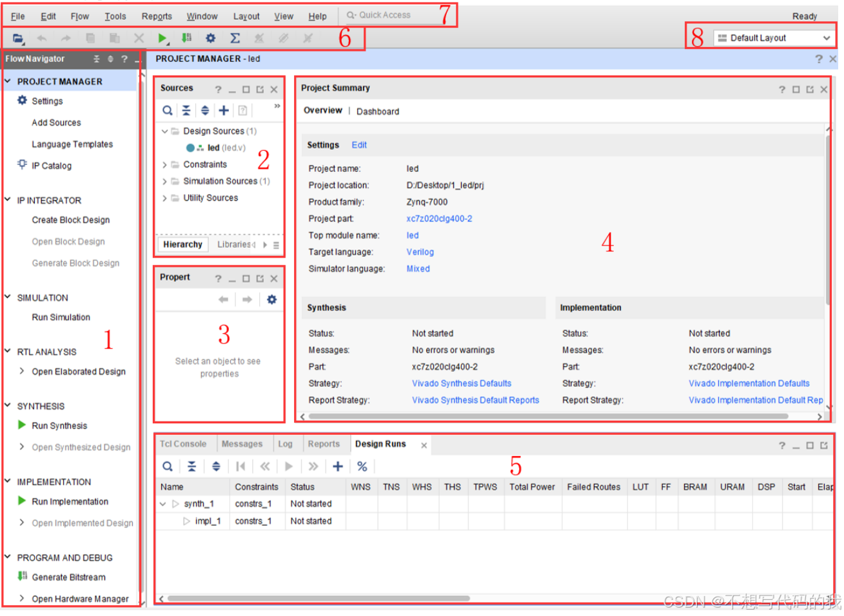Click the Mixed simulator language link
This screenshot has width=844, height=616.
(418, 269)
